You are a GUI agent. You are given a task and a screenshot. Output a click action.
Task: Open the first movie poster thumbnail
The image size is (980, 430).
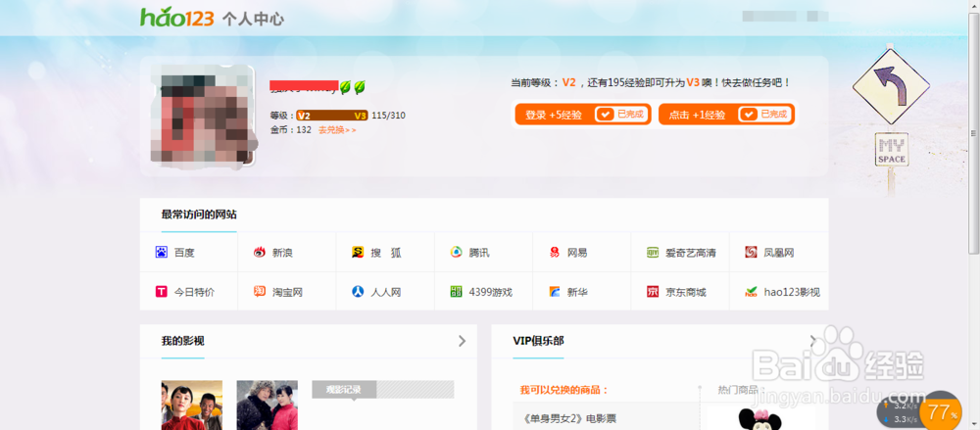(192, 405)
